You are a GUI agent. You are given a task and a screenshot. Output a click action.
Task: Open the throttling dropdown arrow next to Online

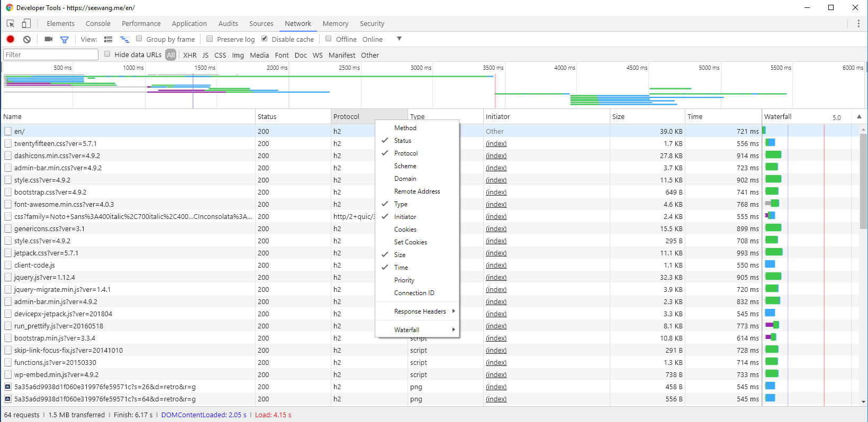[x=399, y=39]
